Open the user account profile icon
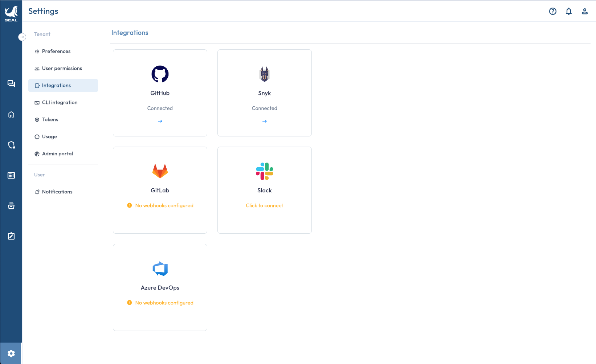596x364 pixels. [x=585, y=11]
